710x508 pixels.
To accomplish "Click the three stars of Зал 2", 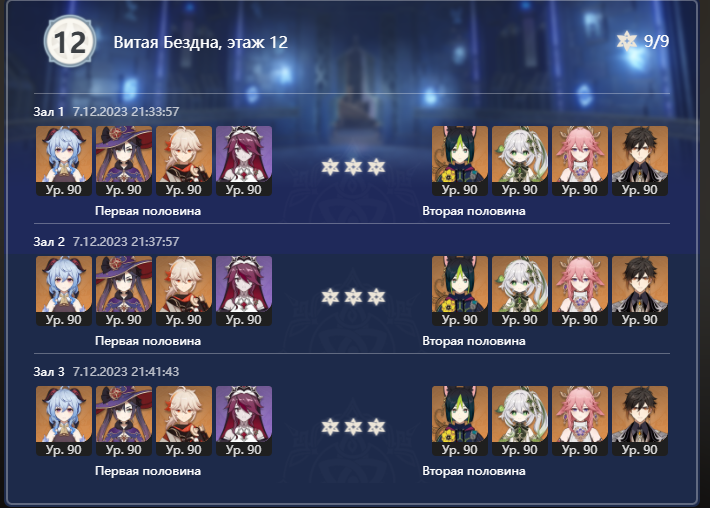I will [x=353, y=297].
